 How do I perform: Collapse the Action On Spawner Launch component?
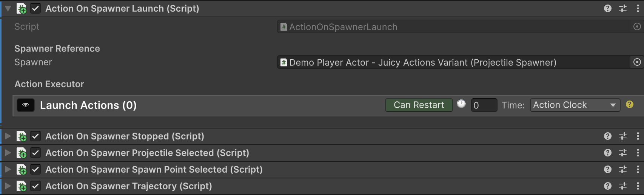tap(8, 8)
